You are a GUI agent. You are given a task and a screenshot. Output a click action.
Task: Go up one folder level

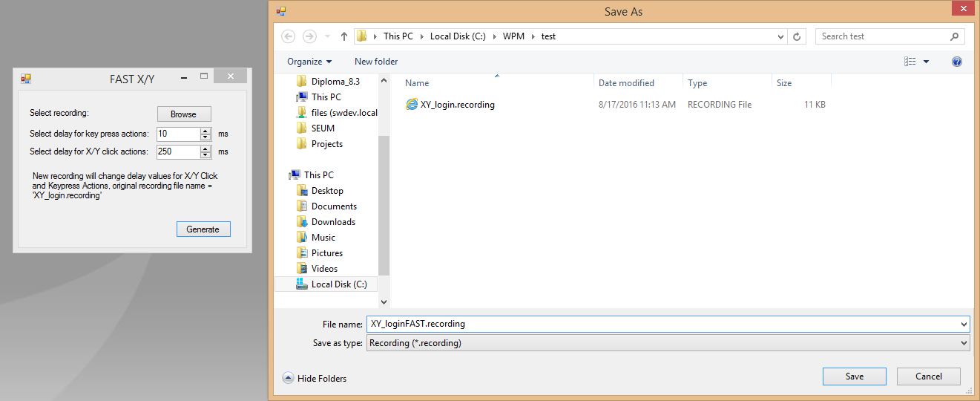pos(344,36)
